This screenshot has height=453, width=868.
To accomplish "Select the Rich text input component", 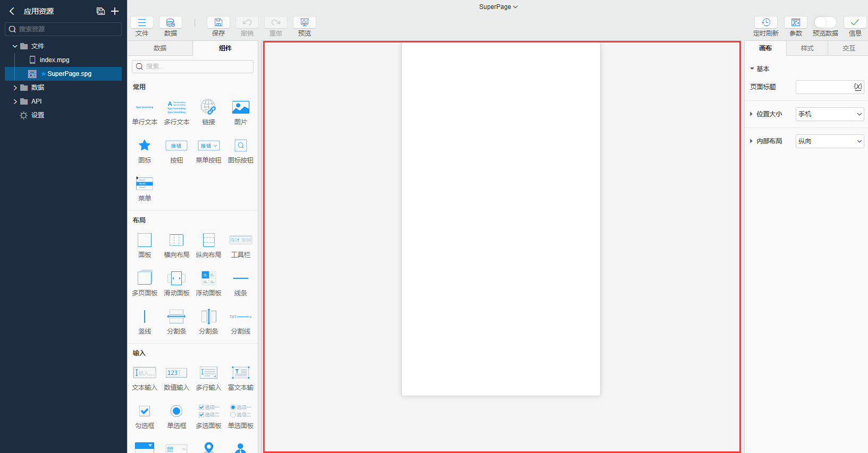I will tap(240, 373).
